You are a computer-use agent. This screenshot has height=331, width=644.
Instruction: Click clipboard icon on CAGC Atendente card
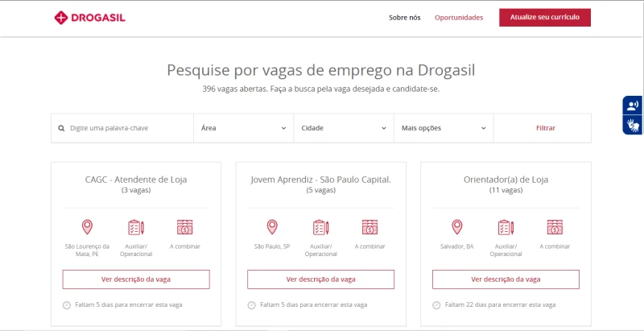tap(136, 227)
